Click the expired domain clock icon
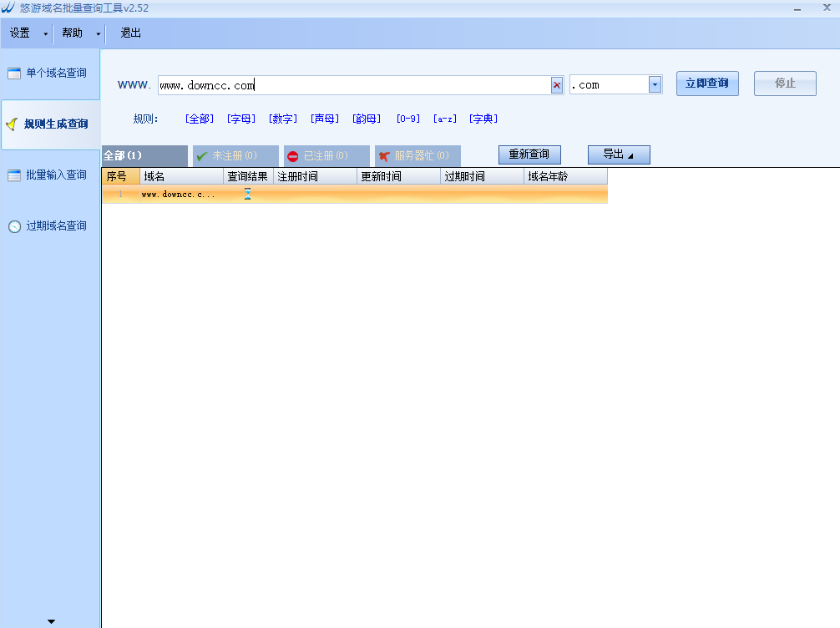Screen dimensions: 840x628 pyautogui.click(x=14, y=226)
